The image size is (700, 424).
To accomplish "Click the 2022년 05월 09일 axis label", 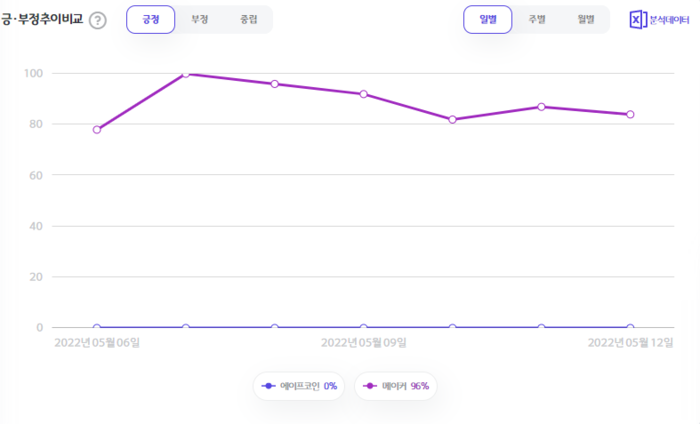I will 363,342.
